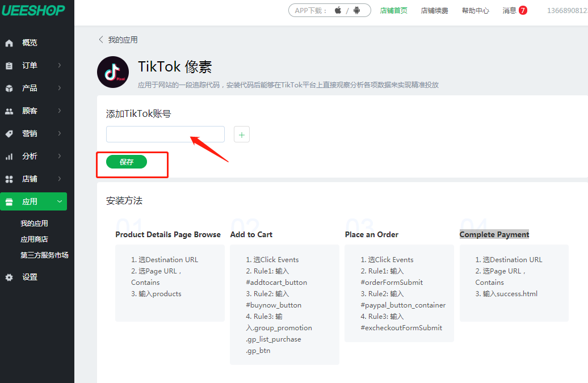Click the #orderFormSubmit text
588x383 pixels.
click(392, 283)
